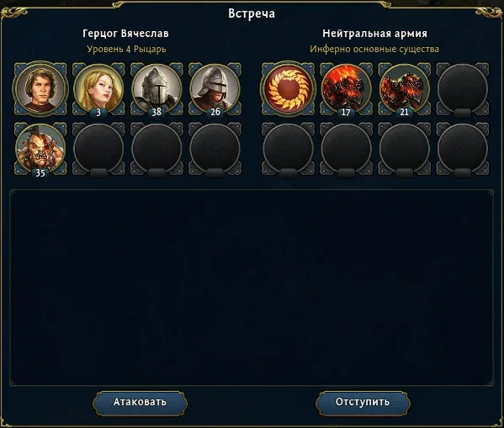Click the Уровень 4 Рыцарь label

(126, 49)
